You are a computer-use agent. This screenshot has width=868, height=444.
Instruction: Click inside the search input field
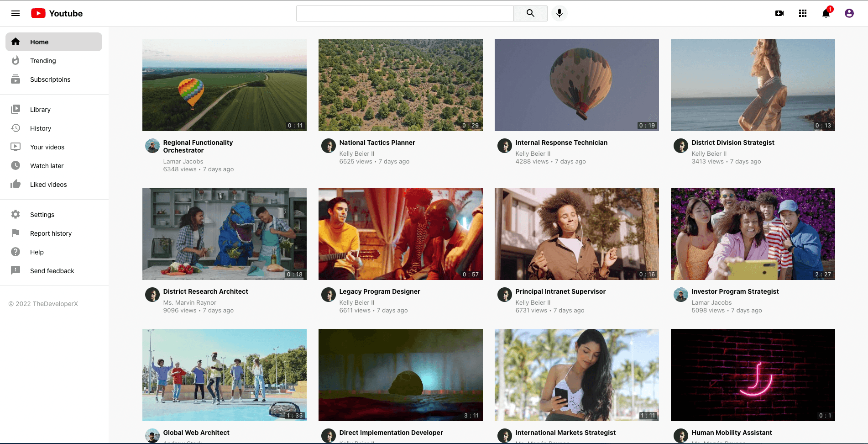pyautogui.click(x=405, y=13)
